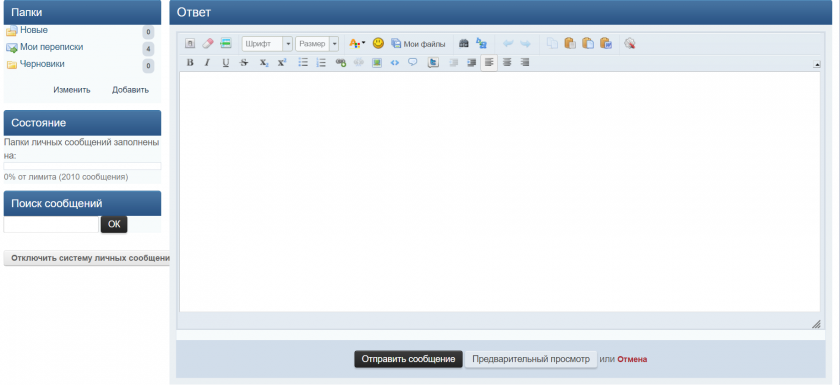This screenshot has height=385, width=840.
Task: Insert a smiley emoticon
Action: [378, 43]
